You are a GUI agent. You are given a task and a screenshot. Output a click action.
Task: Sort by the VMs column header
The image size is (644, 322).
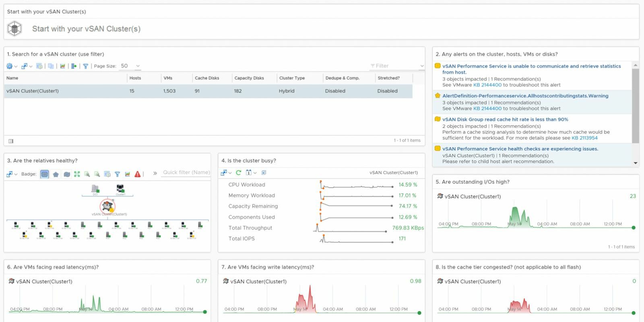(x=168, y=78)
